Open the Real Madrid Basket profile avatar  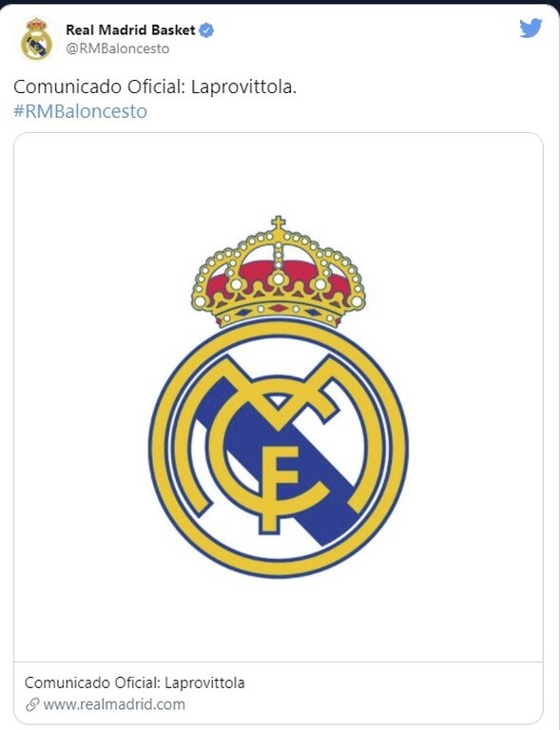click(37, 39)
